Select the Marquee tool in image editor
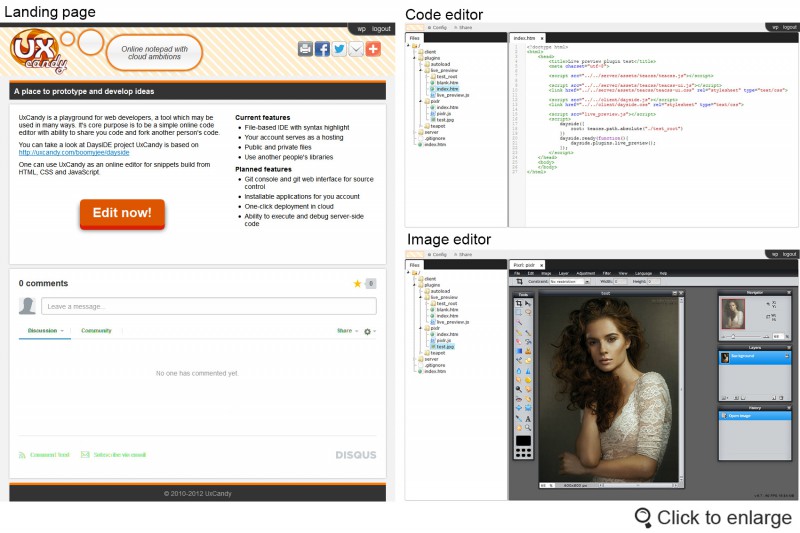This screenshot has width=800, height=533. pos(519,312)
